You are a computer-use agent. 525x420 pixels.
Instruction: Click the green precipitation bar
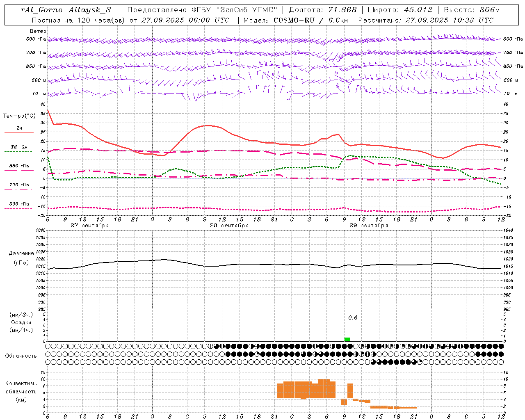click(347, 339)
